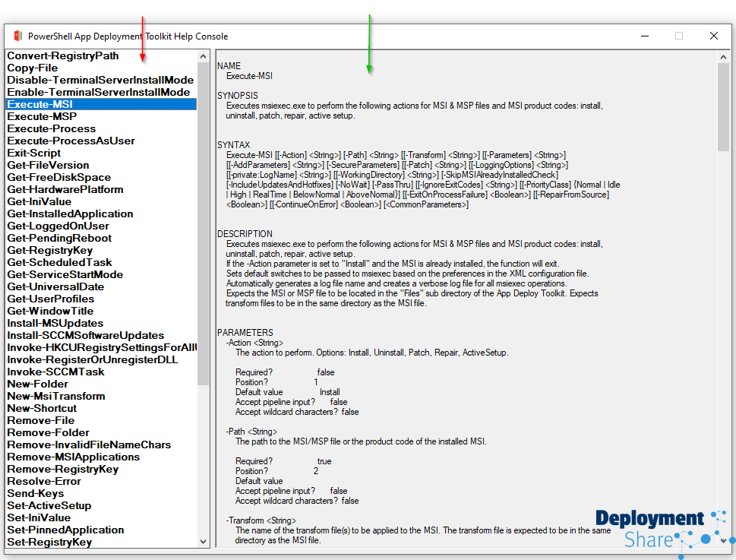The image size is (736, 560).
Task: Click help pane scroll up arrow
Action: [x=723, y=56]
